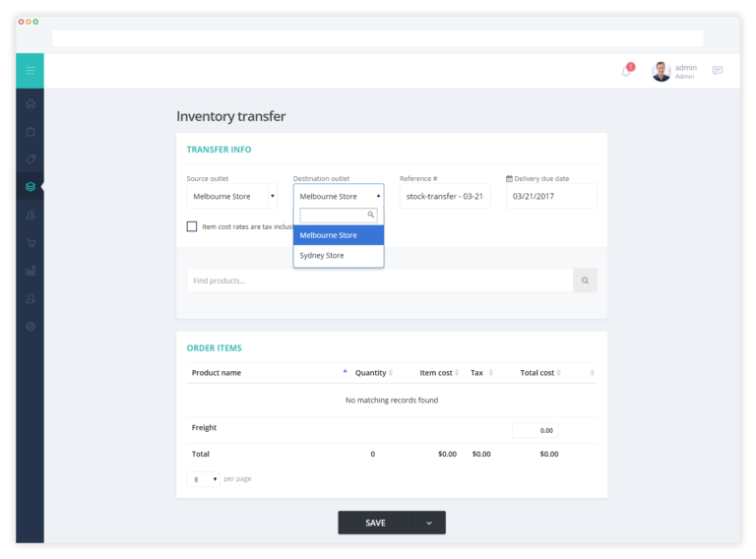Open notifications bell with red badge
This screenshot has height=559, width=756.
pos(627,70)
